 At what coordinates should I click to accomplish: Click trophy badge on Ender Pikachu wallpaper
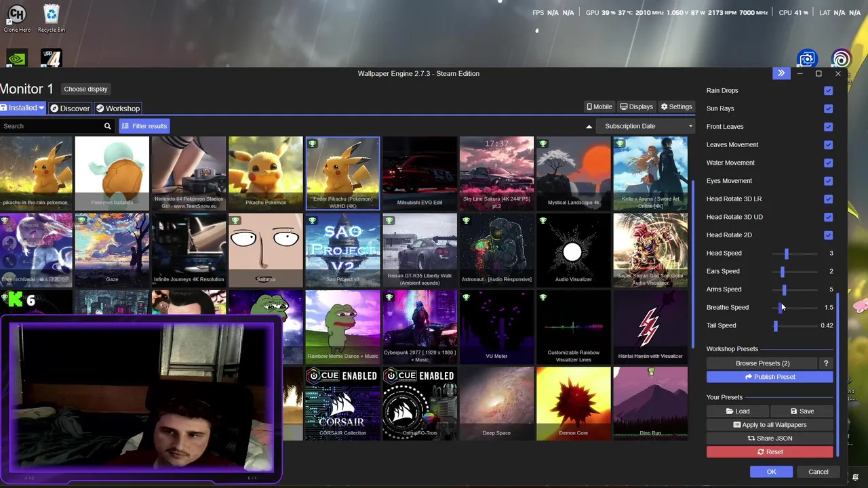point(313,144)
